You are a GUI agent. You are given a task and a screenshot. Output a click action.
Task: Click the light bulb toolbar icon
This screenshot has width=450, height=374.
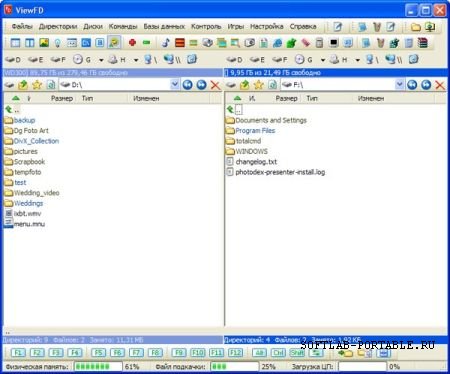point(58,43)
